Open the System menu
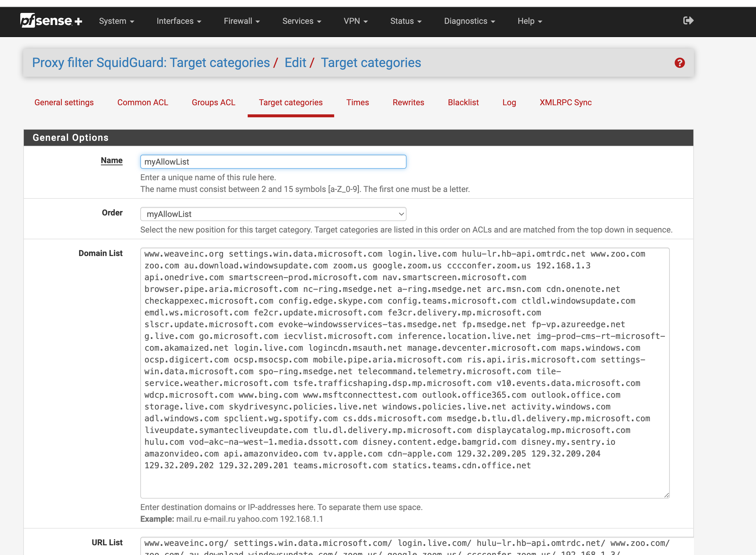Viewport: 756px width, 555px height. [116, 21]
